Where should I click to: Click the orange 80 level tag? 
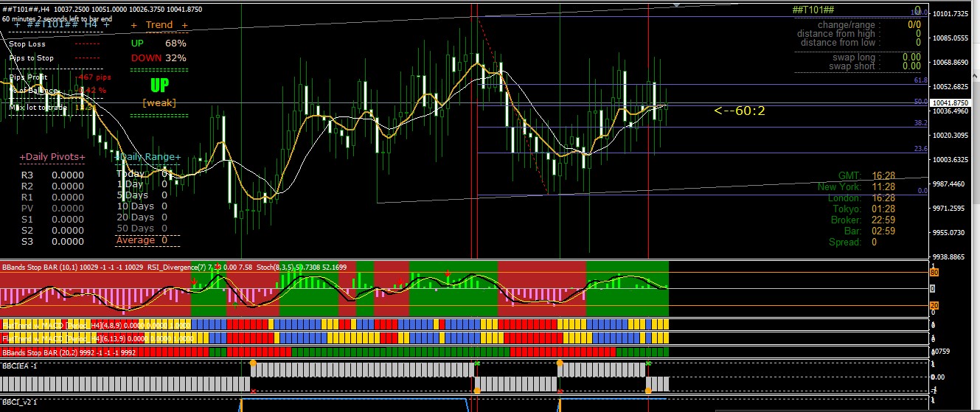(933, 273)
